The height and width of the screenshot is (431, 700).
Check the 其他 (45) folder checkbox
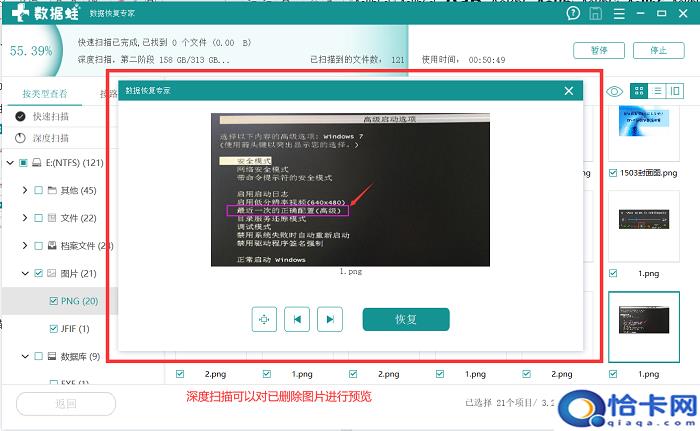pos(38,190)
